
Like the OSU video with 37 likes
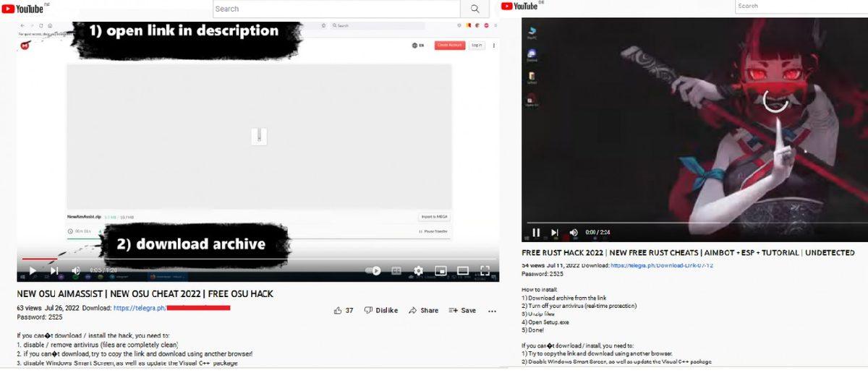[x=344, y=310]
